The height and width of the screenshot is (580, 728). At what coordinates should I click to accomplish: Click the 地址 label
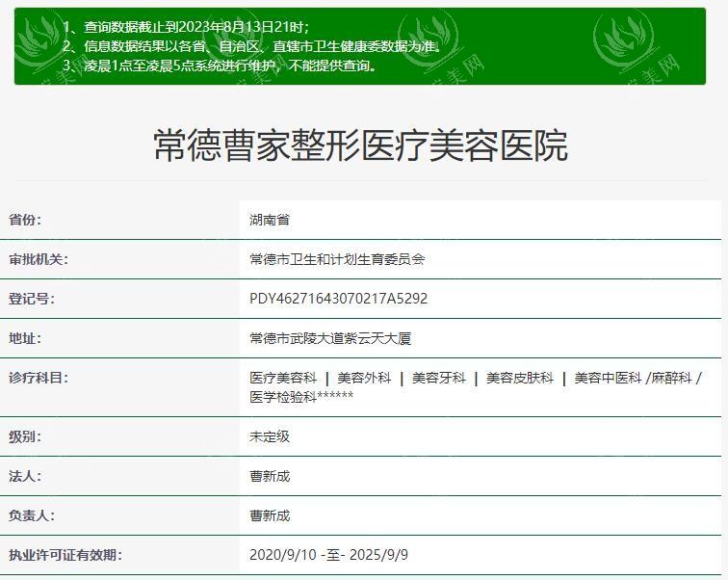(25, 338)
